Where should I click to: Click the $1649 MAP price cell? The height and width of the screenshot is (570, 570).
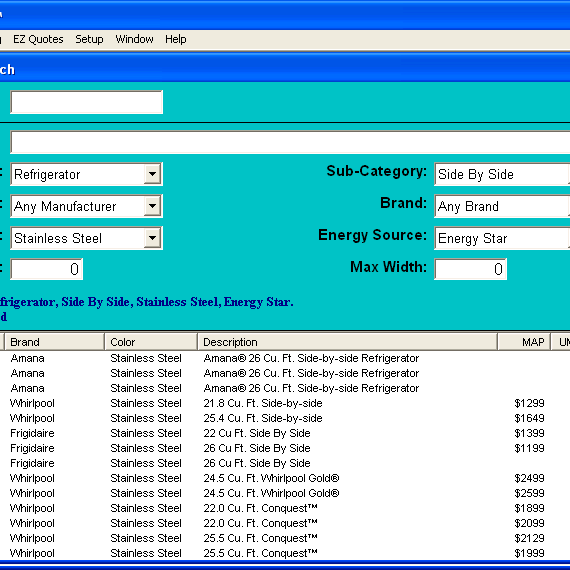pos(529,418)
